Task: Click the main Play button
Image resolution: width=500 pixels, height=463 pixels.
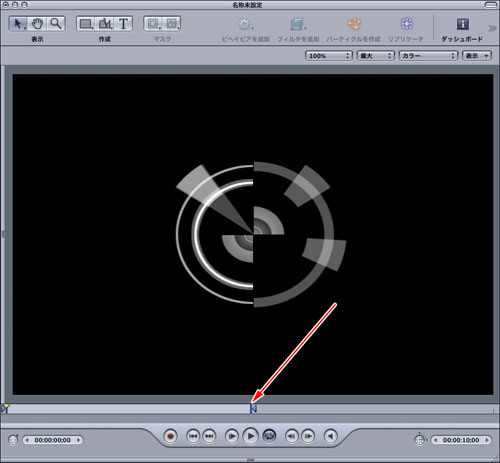Action: [x=250, y=436]
